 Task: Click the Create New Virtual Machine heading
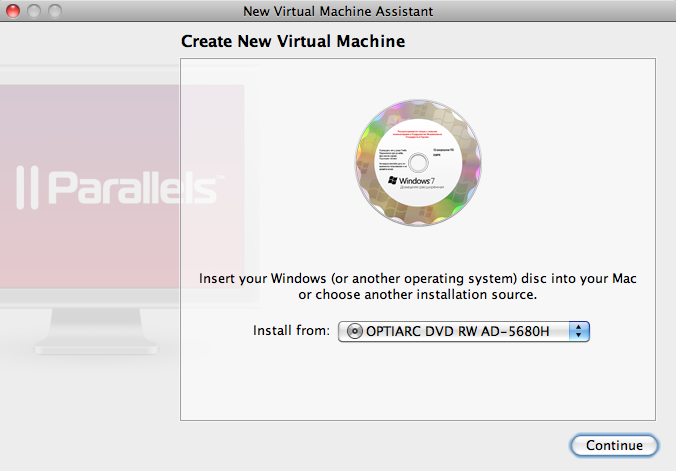tap(293, 41)
